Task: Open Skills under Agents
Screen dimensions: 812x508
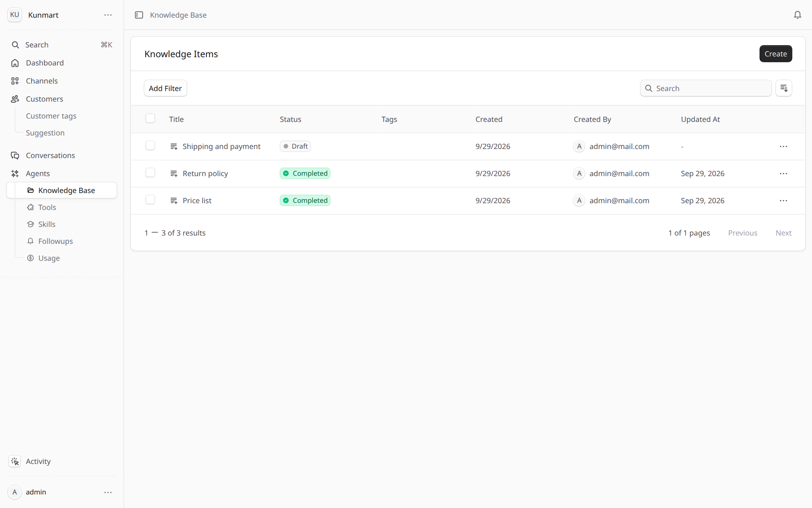Action: click(47, 224)
